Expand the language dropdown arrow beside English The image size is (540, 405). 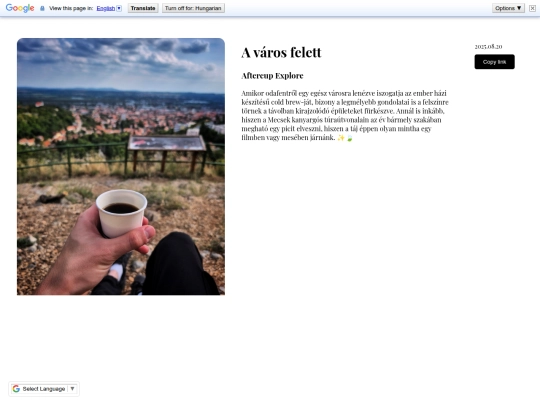(x=119, y=8)
